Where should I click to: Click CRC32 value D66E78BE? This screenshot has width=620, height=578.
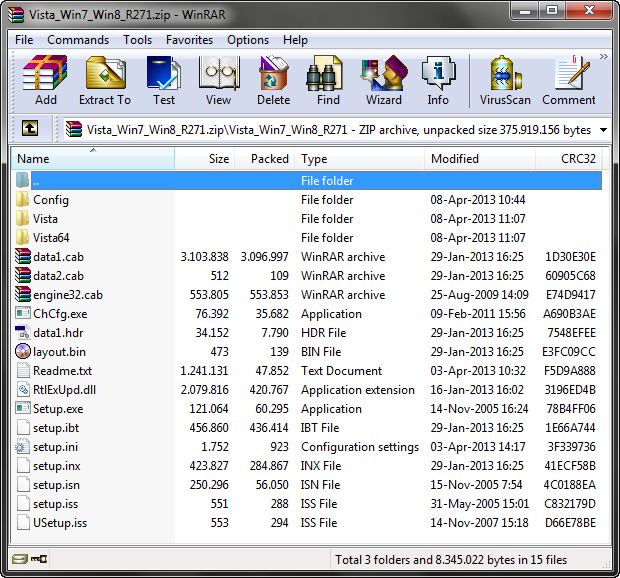point(570,523)
